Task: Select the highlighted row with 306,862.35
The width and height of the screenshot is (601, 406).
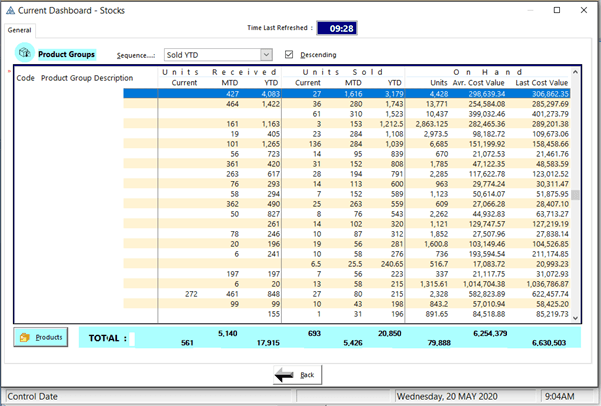Action: click(x=346, y=94)
